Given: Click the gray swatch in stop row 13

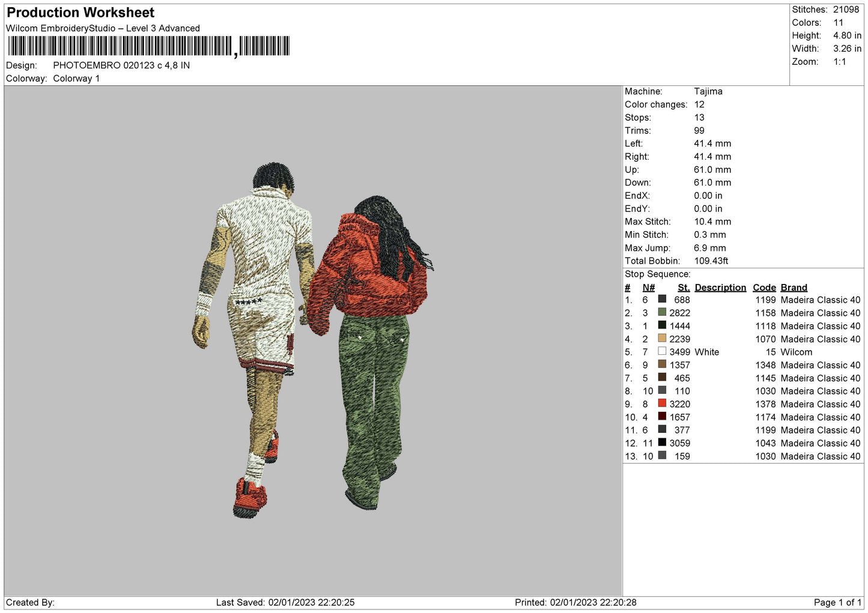Looking at the screenshot, I should pos(662,456).
